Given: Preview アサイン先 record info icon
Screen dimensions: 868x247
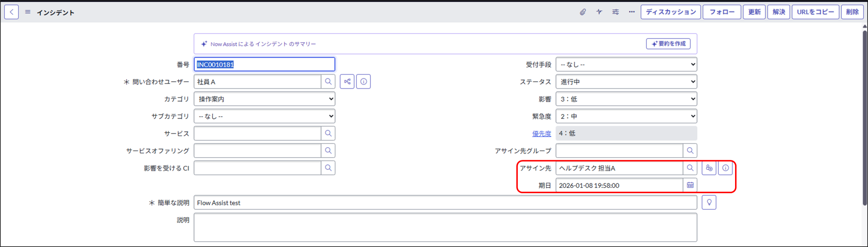Looking at the screenshot, I should pyautogui.click(x=725, y=168).
